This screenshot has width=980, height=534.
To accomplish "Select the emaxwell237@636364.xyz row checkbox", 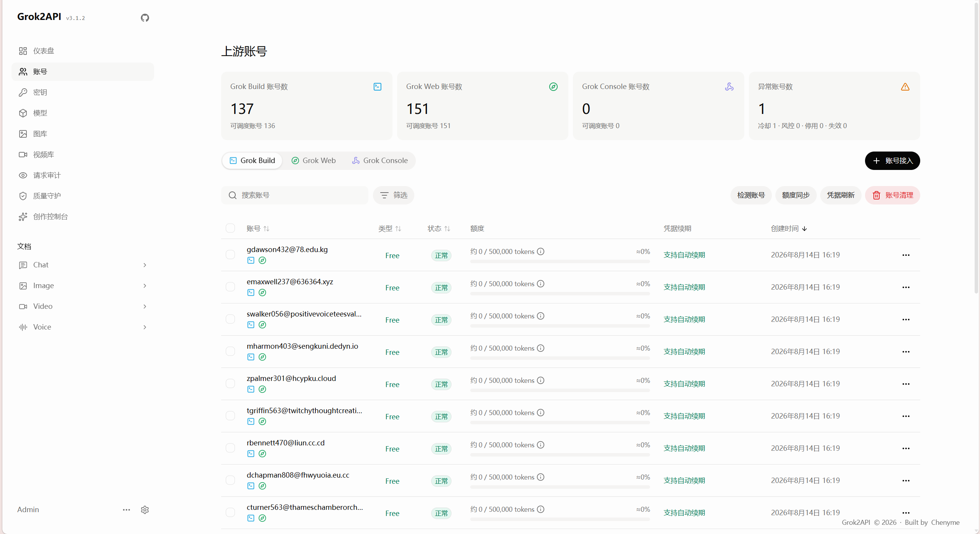I will pyautogui.click(x=230, y=287).
